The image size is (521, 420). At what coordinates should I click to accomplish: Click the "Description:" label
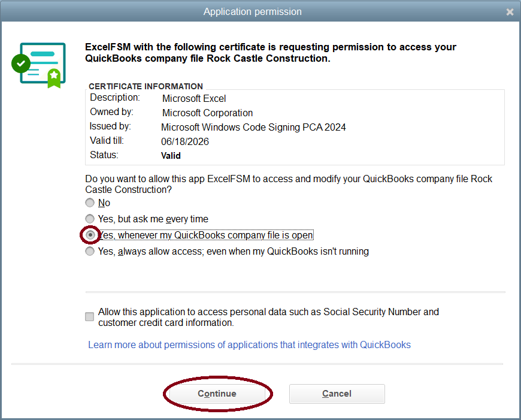[x=115, y=98]
